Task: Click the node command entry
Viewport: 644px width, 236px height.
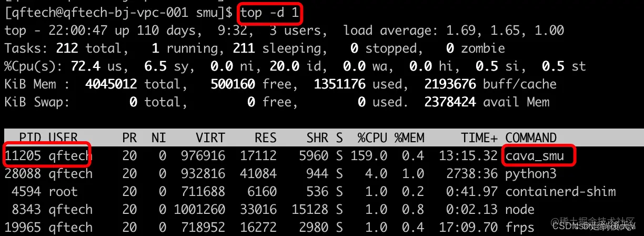Action: tap(520, 210)
